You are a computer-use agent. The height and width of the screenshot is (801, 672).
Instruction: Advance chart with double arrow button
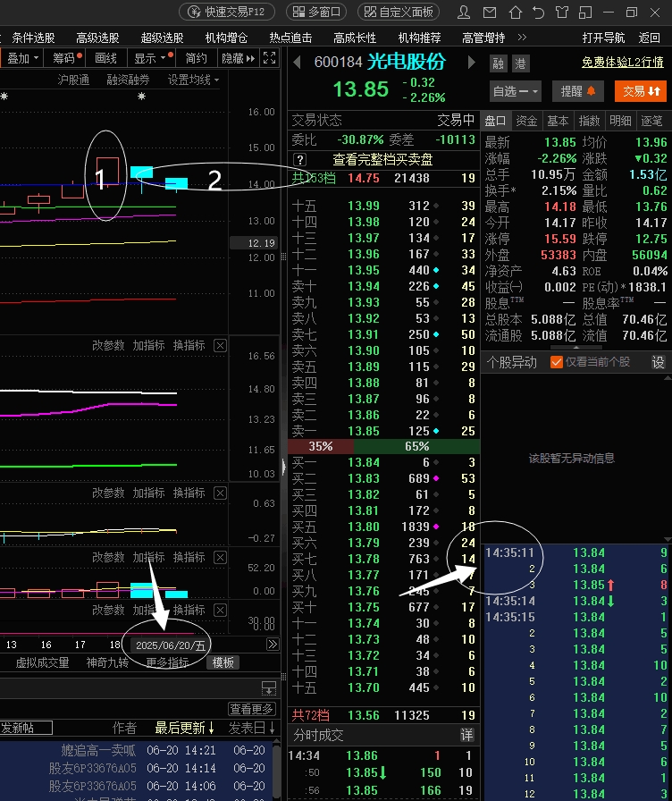click(273, 645)
